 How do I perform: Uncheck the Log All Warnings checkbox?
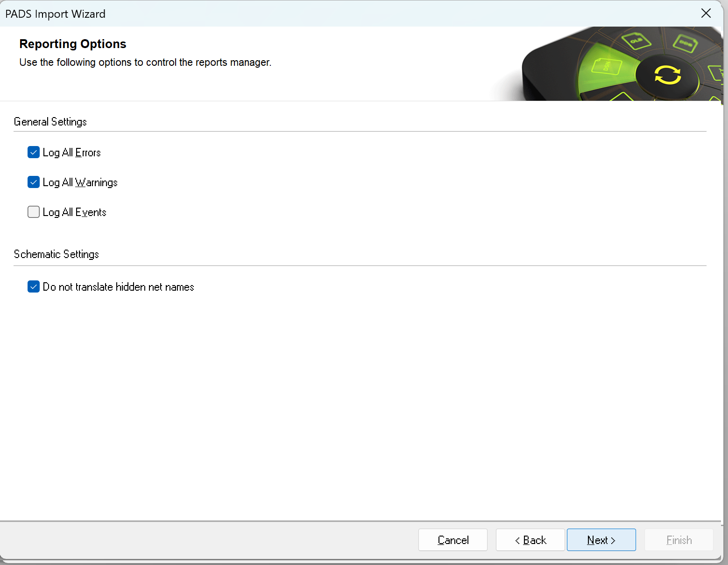pos(34,182)
